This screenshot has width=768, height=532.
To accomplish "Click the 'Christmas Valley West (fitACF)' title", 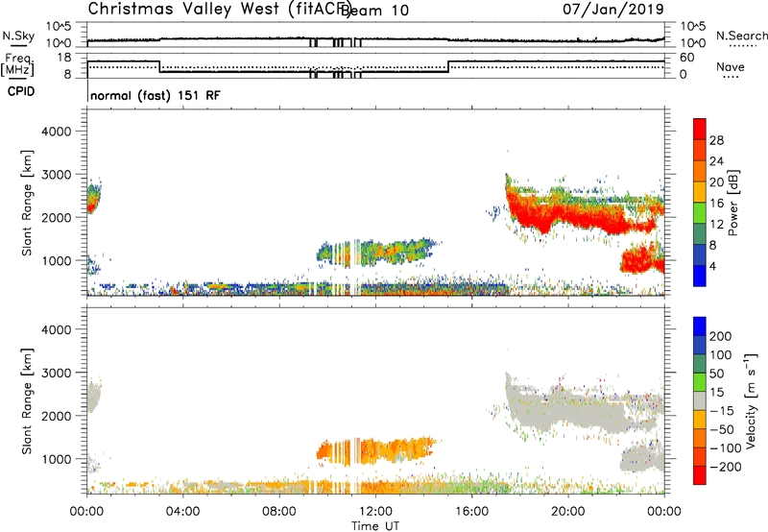I will (220, 9).
